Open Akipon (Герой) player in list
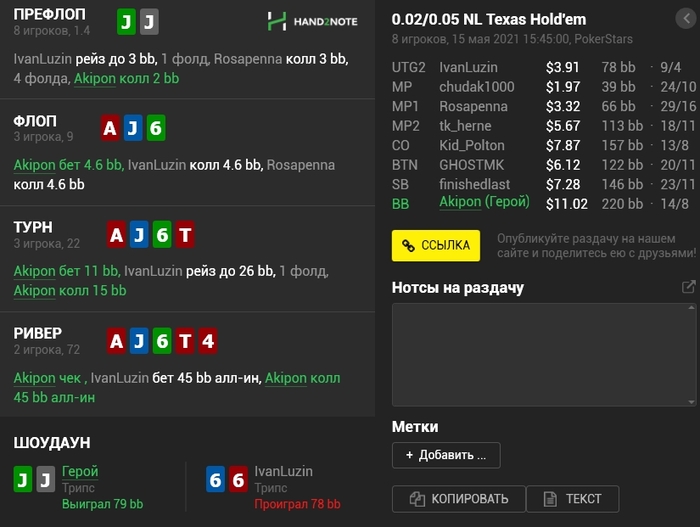This screenshot has width=700, height=527. 484,202
